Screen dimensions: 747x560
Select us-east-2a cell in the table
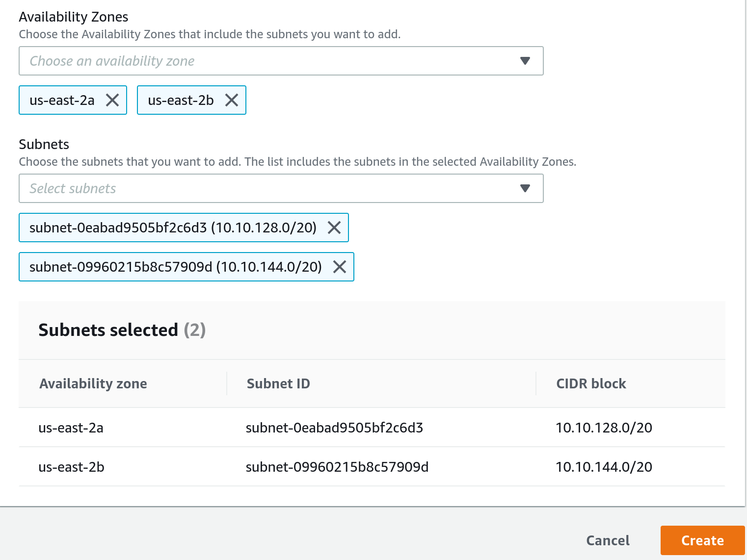71,428
